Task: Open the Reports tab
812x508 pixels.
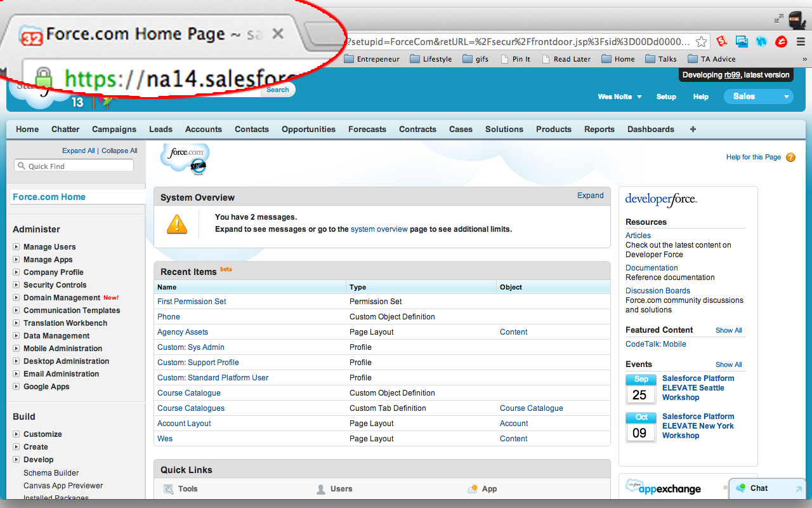Action: click(599, 129)
